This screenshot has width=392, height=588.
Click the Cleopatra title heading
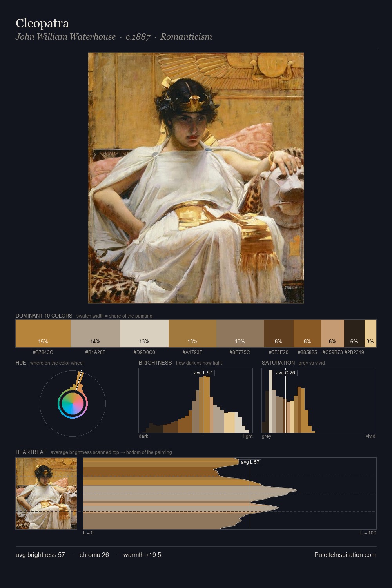tap(42, 23)
